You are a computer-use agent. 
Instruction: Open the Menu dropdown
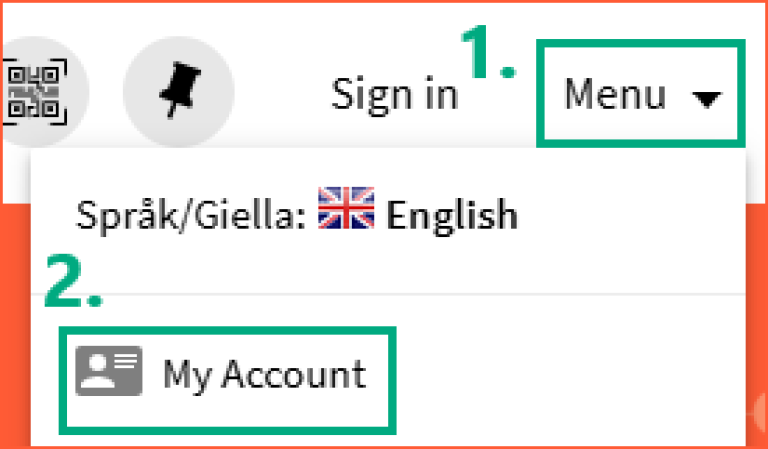[x=641, y=95]
